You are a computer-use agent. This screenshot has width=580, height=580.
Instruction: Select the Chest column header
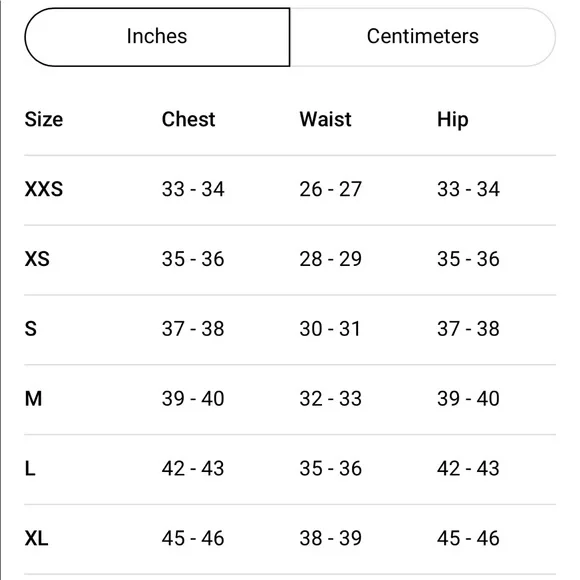tap(188, 119)
